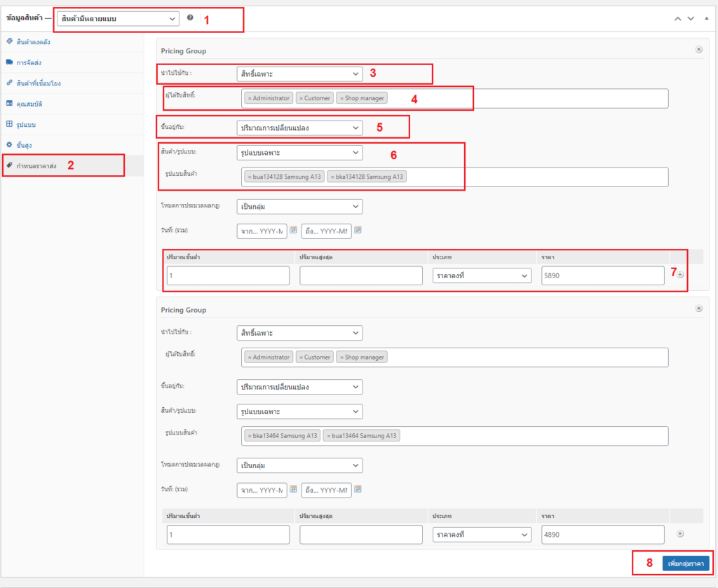Expand ราคาคงที่ type dropdown in first group
The width and height of the screenshot is (718, 588).
pyautogui.click(x=482, y=276)
